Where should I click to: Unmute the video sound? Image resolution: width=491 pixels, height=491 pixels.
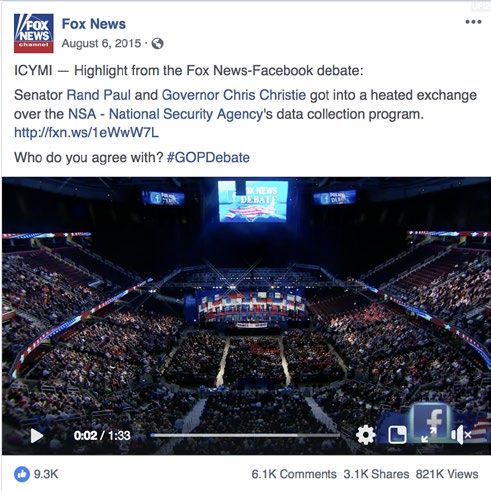pyautogui.click(x=461, y=435)
